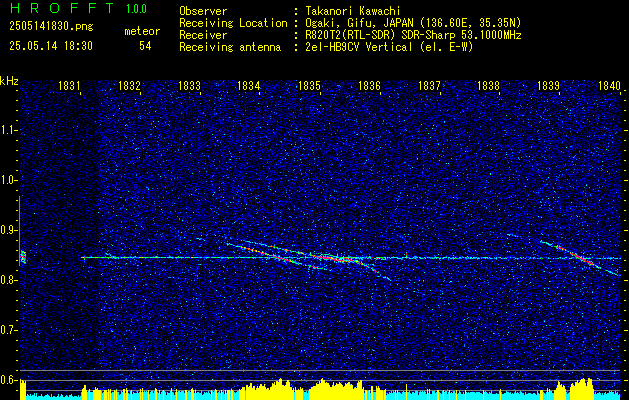Click the 1840 time marker

pos(609,85)
